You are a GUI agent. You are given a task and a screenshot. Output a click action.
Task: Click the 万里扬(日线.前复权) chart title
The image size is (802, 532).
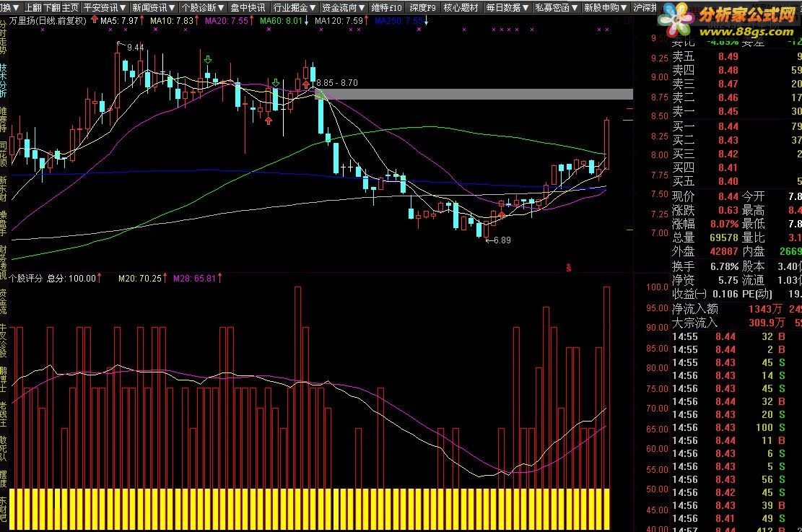pos(48,21)
